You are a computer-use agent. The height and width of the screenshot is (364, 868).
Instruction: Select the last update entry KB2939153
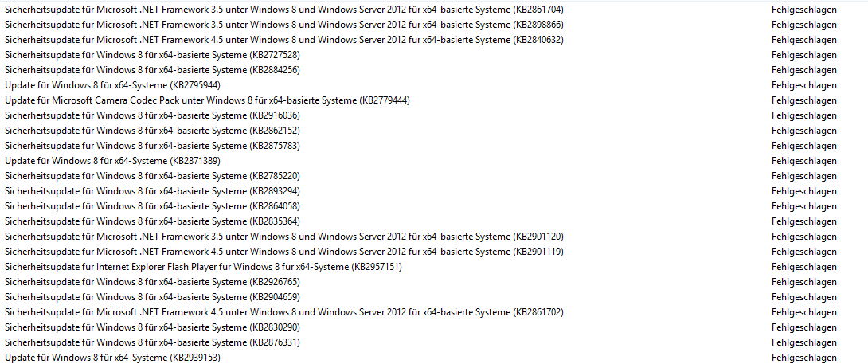[x=112, y=358]
